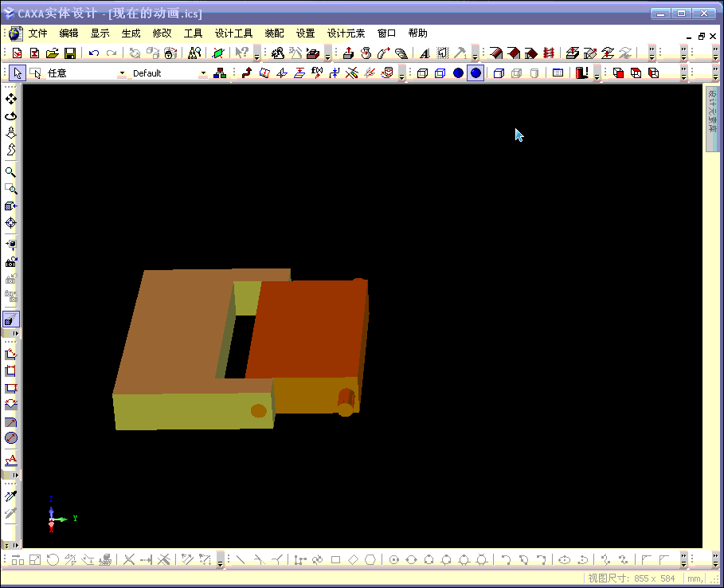Click the green plane icon in toolbar
Viewport: 724px width, 588px height.
[218, 53]
